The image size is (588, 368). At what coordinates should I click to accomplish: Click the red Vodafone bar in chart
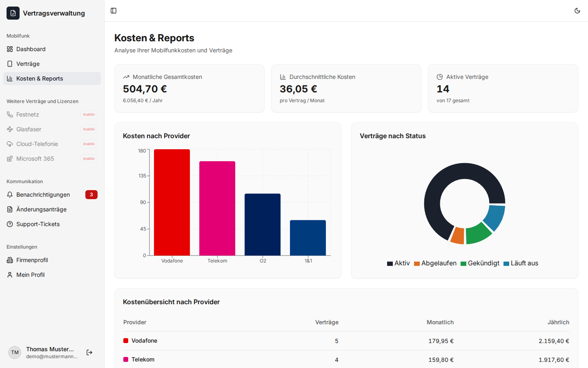pos(172,202)
